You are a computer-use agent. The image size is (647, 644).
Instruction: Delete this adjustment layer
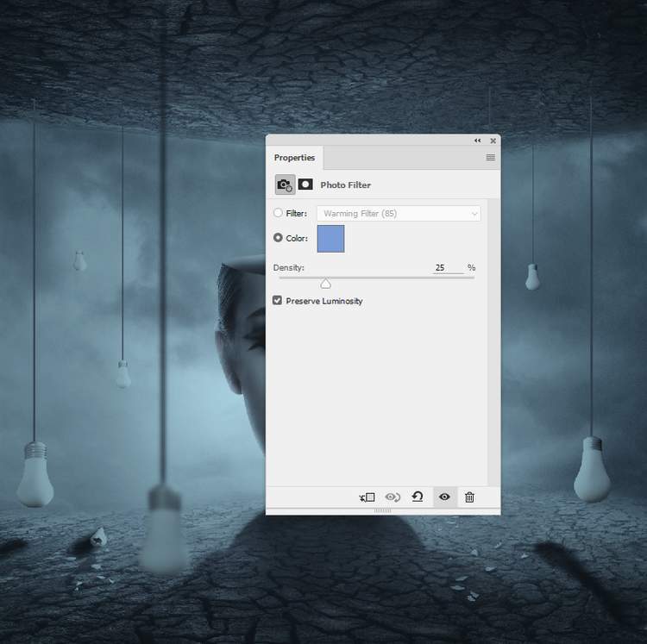pos(469,497)
